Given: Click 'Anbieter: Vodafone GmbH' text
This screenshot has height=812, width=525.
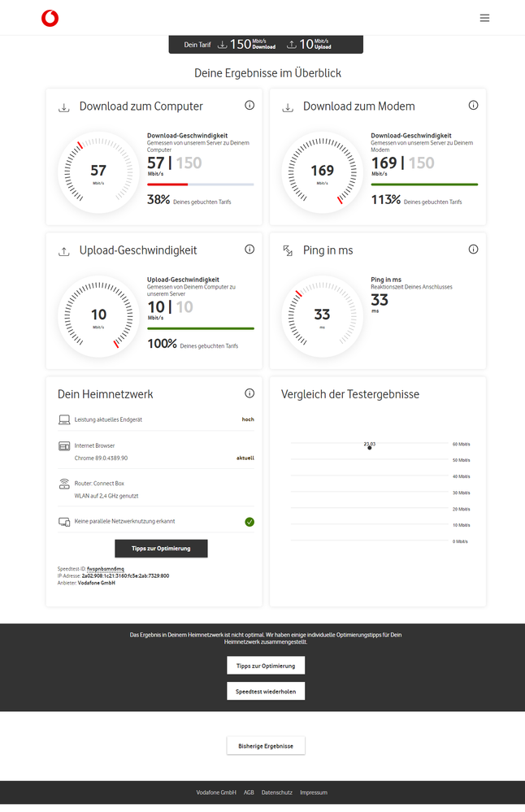Looking at the screenshot, I should 86,583.
